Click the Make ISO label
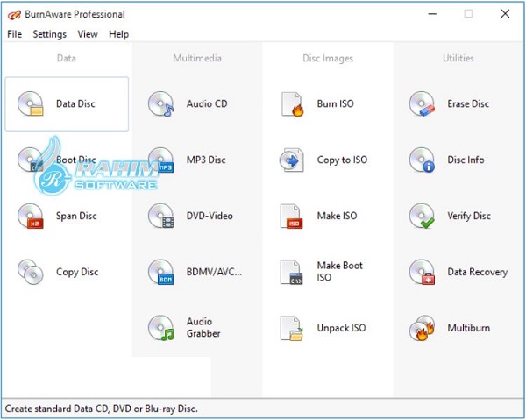This screenshot has height=420, width=526. pyautogui.click(x=337, y=216)
